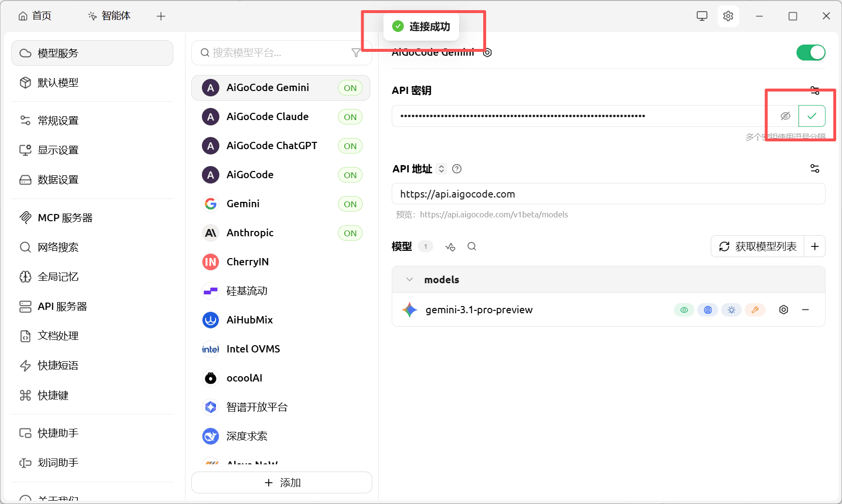Open 快捷短语 section
The width and height of the screenshot is (842, 504).
click(92, 366)
